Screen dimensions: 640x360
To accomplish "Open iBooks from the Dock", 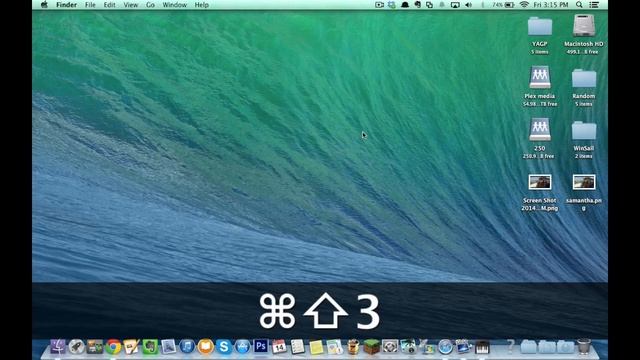I will coord(206,347).
